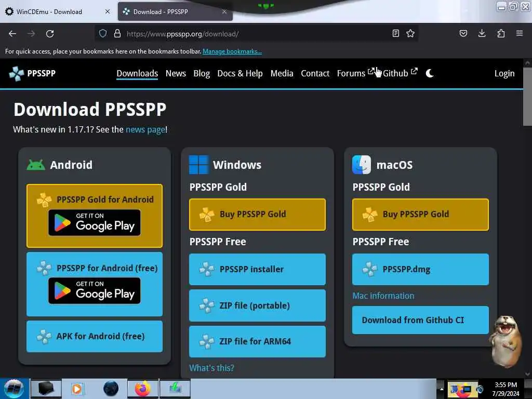Click Buy PPSSPP Gold under macOS

[x=420, y=215]
